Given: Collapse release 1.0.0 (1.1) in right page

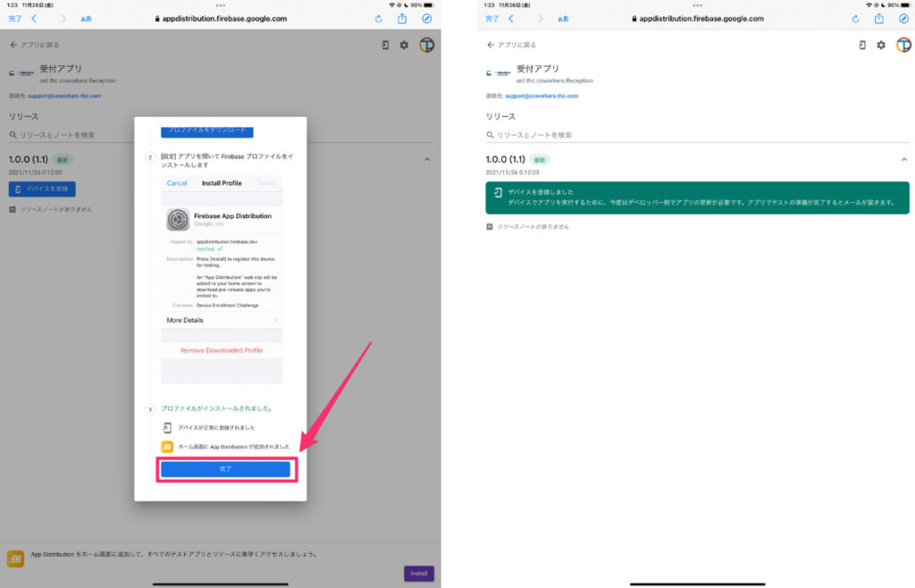Looking at the screenshot, I should point(904,159).
